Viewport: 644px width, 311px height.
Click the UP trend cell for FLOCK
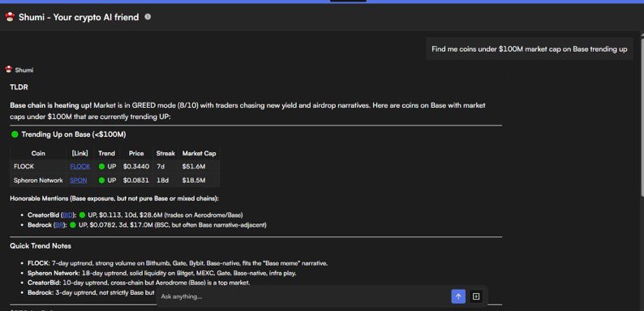click(107, 167)
